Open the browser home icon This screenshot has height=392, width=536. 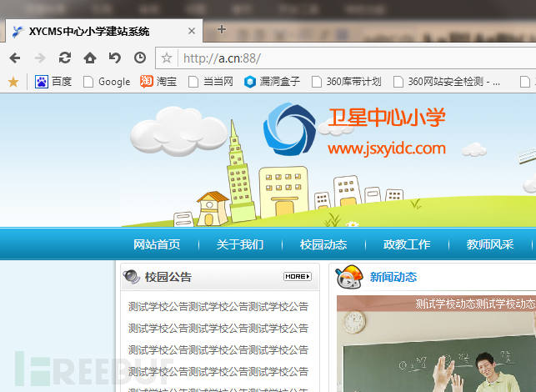(x=90, y=58)
